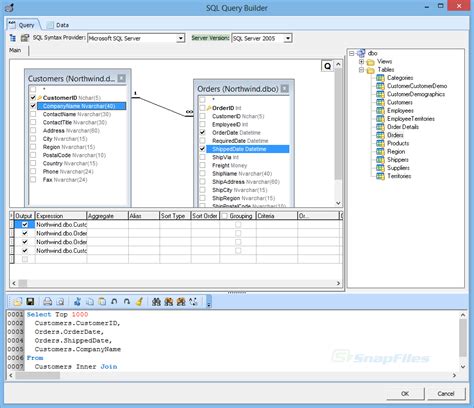The width and height of the screenshot is (474, 408).
Task: Click the find previous binoculars icon
Action: [181, 302]
